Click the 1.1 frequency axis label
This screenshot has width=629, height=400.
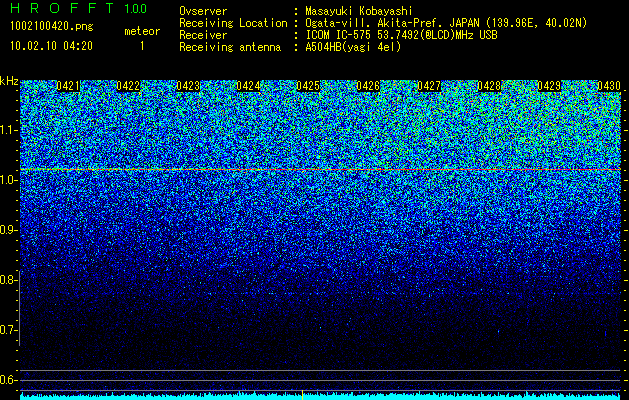(7, 131)
